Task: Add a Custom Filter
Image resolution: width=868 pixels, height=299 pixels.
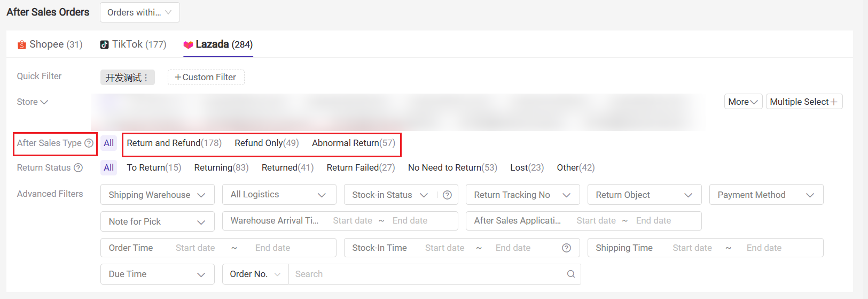Action: coord(206,78)
